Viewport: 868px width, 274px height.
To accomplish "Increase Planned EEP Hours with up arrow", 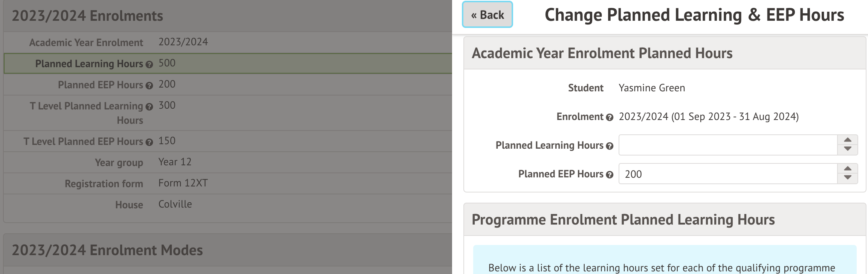I will click(x=848, y=169).
